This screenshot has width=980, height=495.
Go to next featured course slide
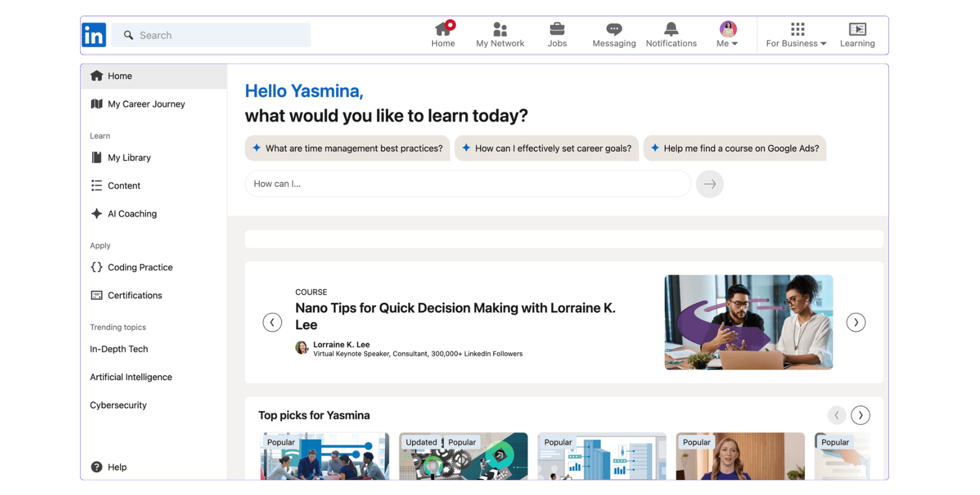coord(856,322)
